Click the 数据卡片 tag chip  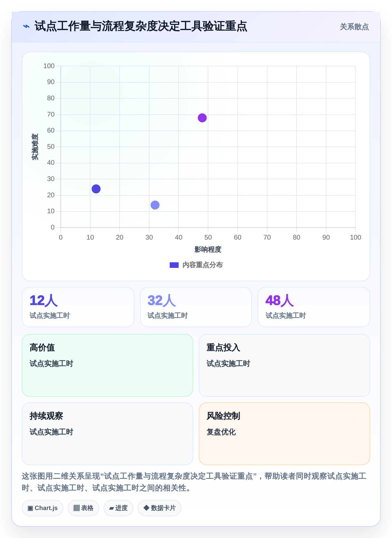pyautogui.click(x=160, y=508)
